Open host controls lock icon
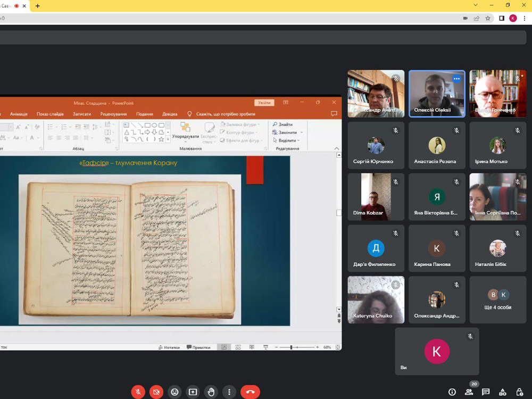The image size is (532, 399). tap(519, 392)
